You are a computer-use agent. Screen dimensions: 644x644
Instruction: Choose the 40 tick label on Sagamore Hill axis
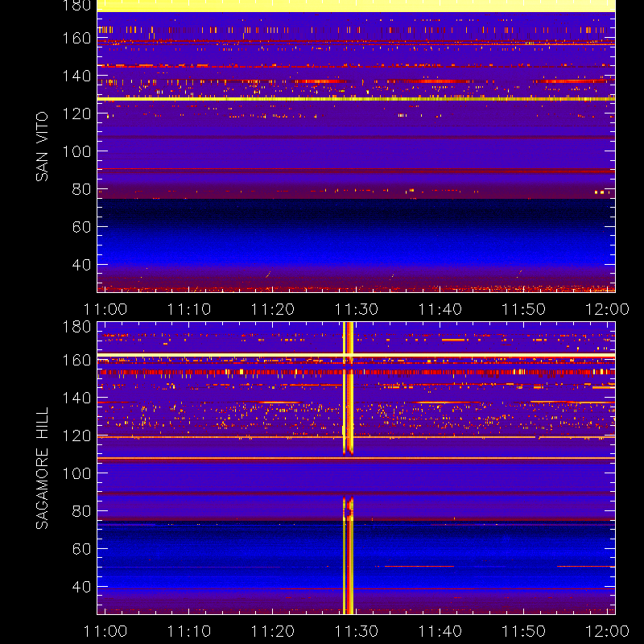(x=81, y=587)
